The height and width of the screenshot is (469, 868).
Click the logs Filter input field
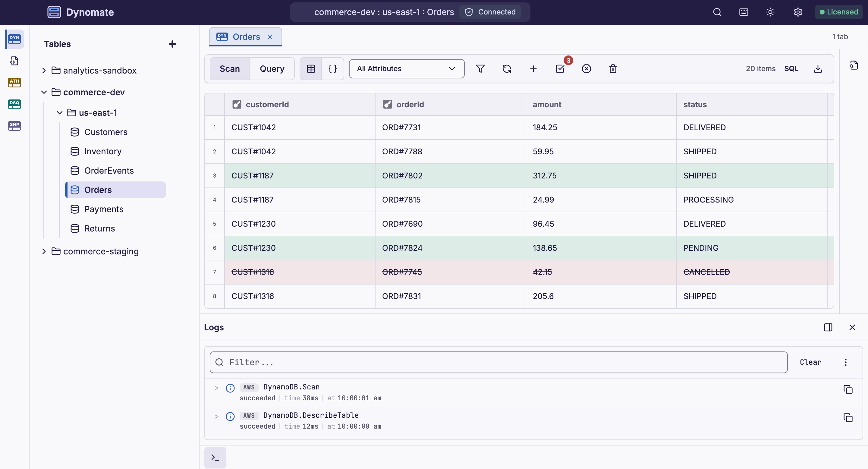pos(498,362)
